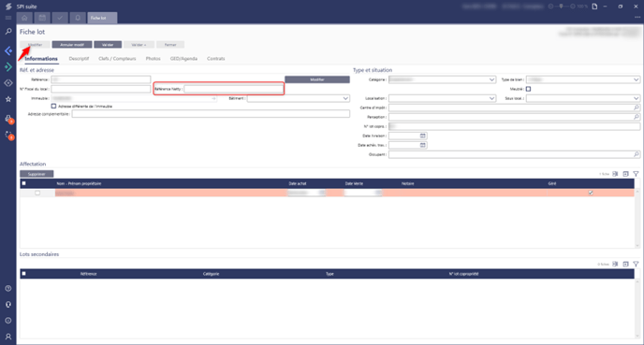Search Perception with magnifier icon
This screenshot has height=345, width=644.
click(637, 117)
